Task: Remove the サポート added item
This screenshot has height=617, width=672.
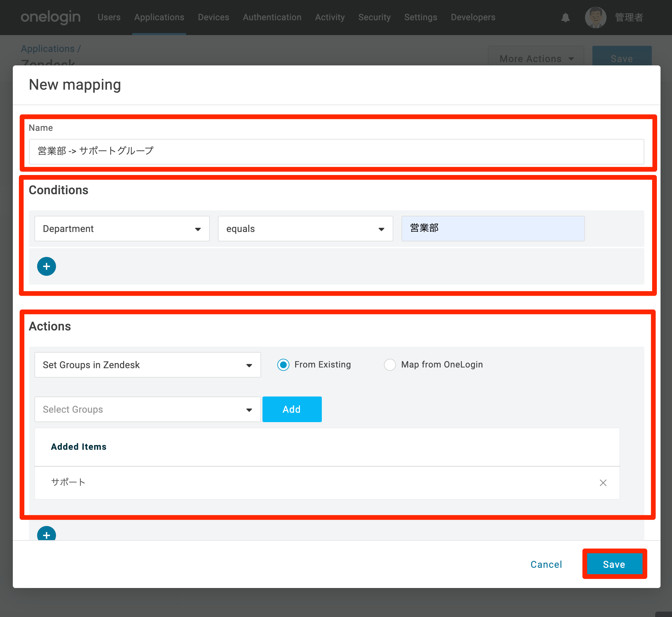Action: click(603, 483)
